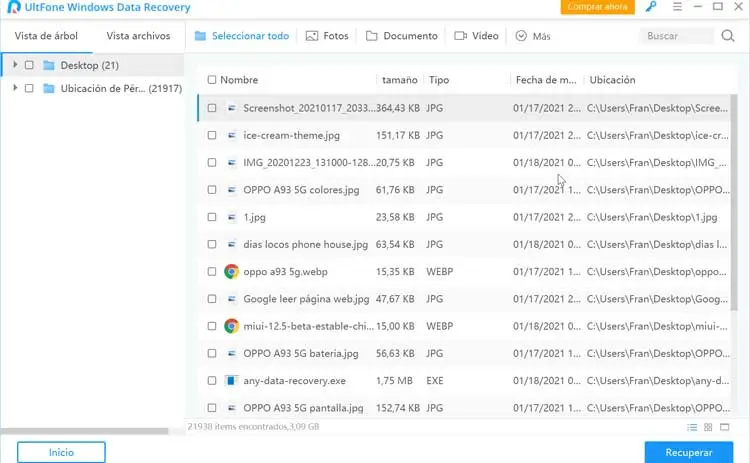Switch to Vista de árbol tab
750x463 pixels.
click(46, 36)
